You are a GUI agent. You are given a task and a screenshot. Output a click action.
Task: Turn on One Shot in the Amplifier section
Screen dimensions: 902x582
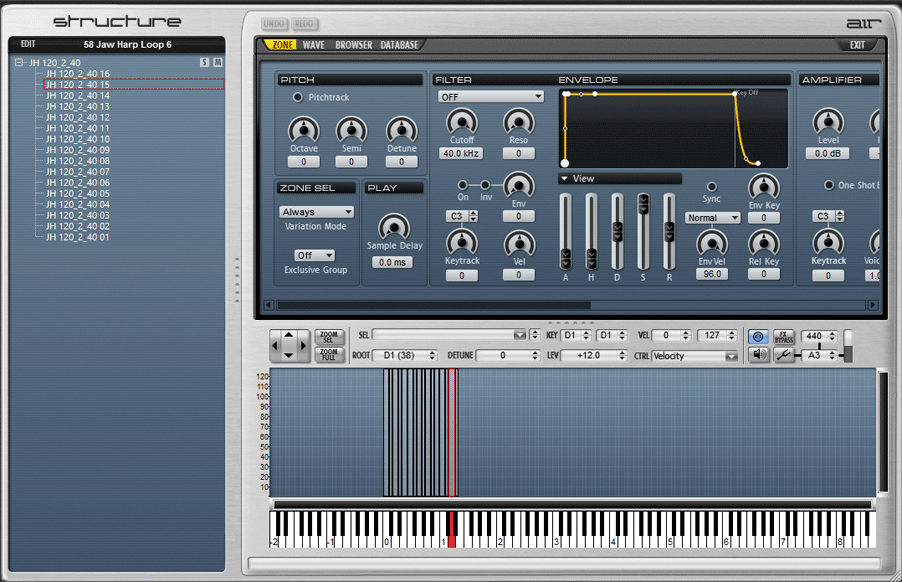tap(828, 184)
